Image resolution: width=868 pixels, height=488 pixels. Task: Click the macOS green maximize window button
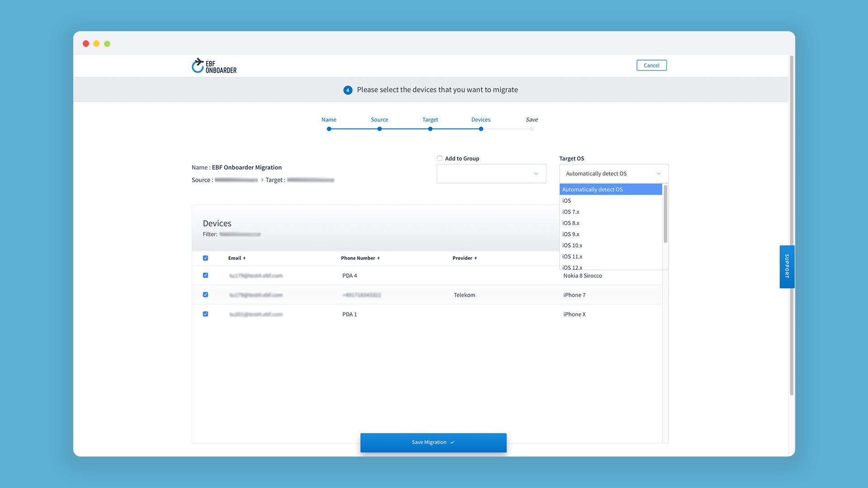[107, 44]
